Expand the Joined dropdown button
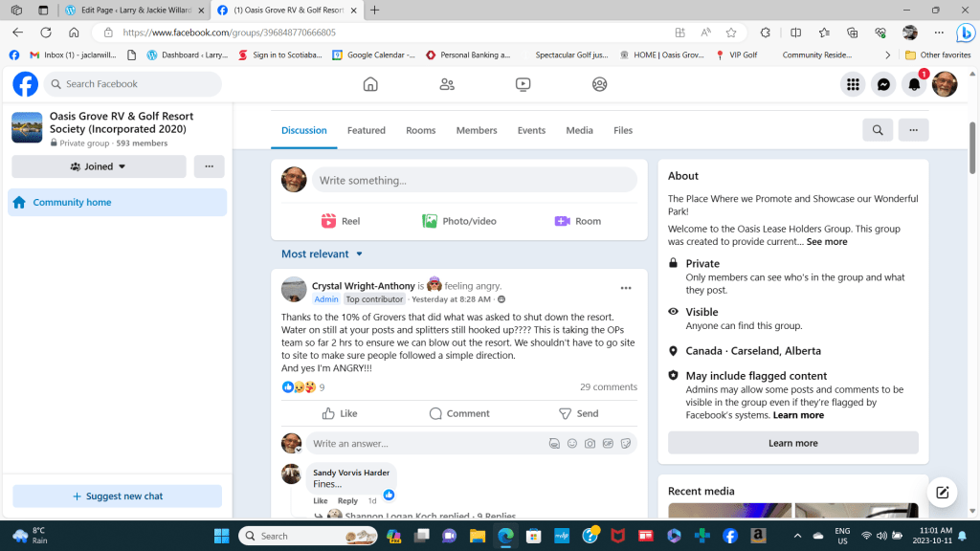Viewport: 980px width, 551px height. (99, 166)
